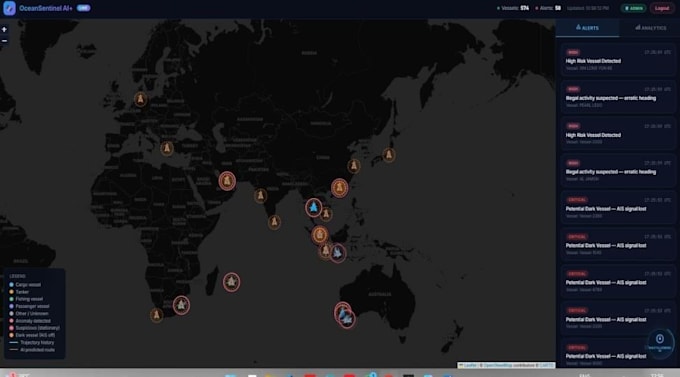Click the Fishing vessel legend color dot
The height and width of the screenshot is (377, 680).
pyautogui.click(x=11, y=299)
